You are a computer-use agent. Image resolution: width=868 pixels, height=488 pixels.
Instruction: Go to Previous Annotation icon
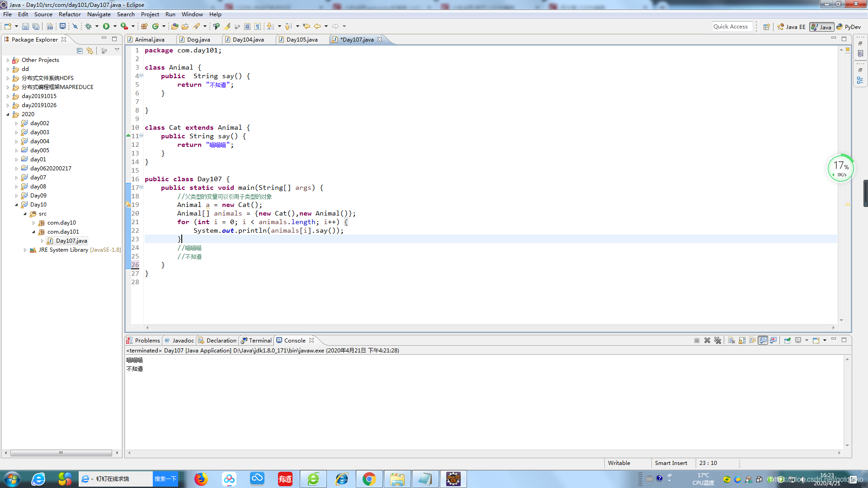click(288, 27)
